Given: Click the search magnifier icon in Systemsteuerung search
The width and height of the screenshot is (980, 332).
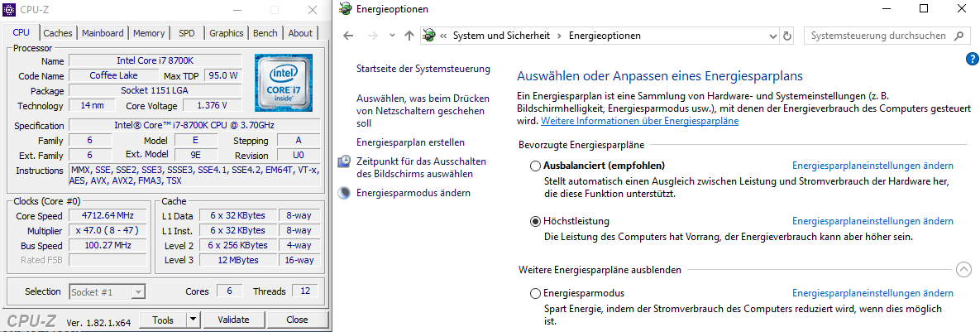Looking at the screenshot, I should tap(958, 36).
